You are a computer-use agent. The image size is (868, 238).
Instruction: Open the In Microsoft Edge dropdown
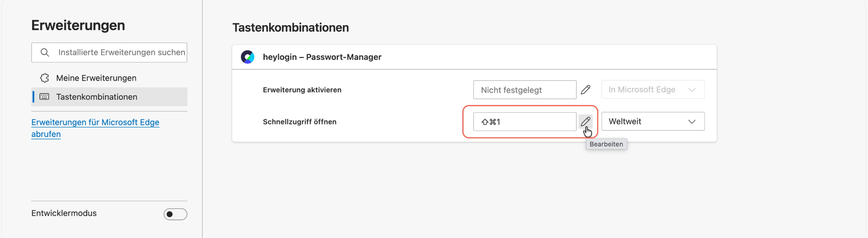tap(653, 90)
